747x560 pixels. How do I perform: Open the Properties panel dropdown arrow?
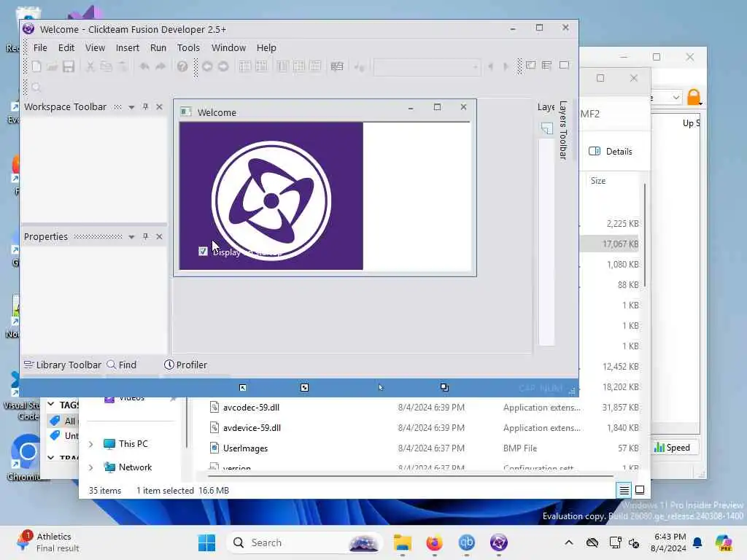click(131, 237)
